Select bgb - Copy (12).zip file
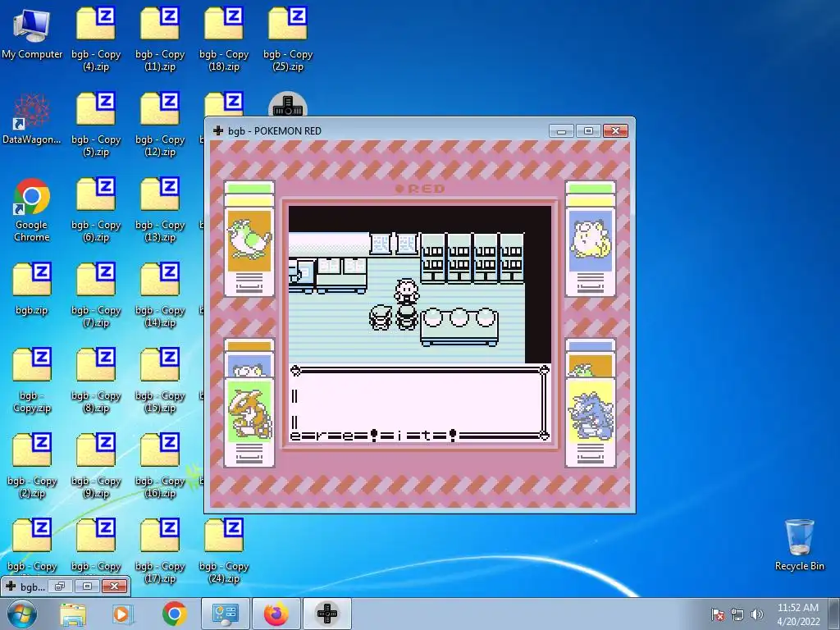Viewport: 840px width, 630px height. 160,125
